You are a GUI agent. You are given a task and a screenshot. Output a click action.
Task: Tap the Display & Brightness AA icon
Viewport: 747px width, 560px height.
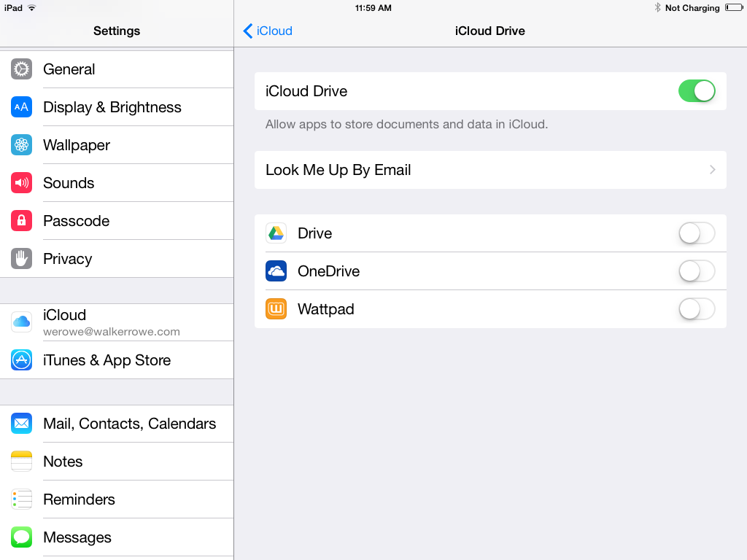click(x=21, y=107)
